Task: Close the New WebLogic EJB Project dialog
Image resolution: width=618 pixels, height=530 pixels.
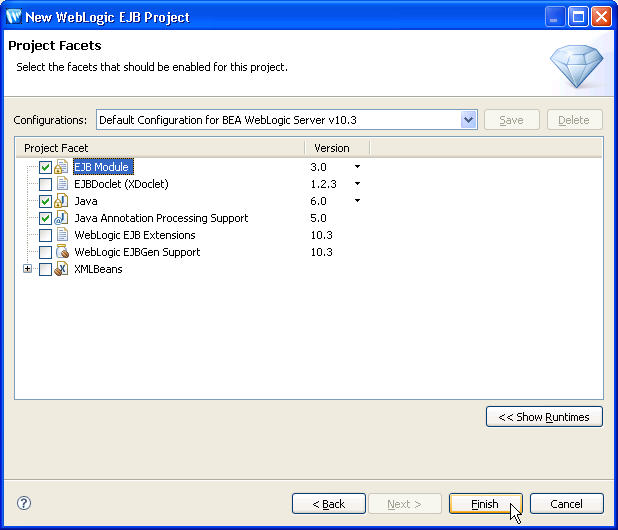Action: click(x=601, y=17)
